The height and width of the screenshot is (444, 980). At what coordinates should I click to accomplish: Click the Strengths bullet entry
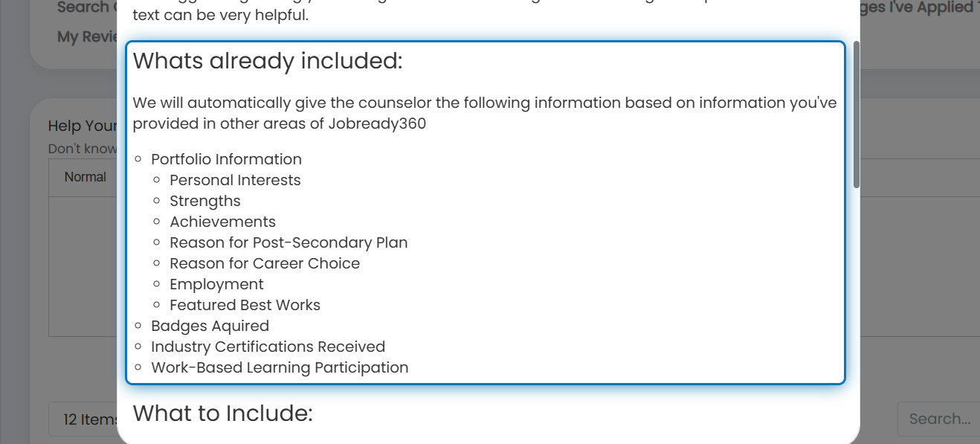click(205, 201)
